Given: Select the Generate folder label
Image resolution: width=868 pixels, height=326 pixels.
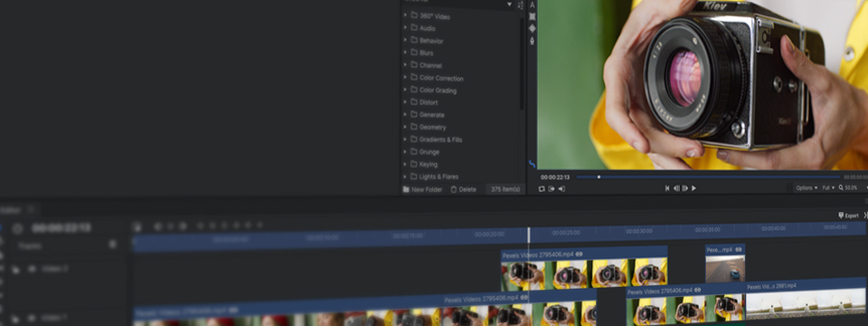Looking at the screenshot, I should (x=432, y=115).
